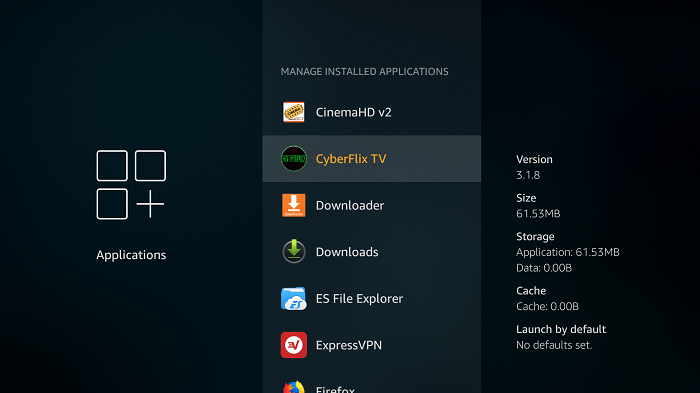Choose Downloads in the installed apps
This screenshot has width=700, height=393.
[371, 251]
